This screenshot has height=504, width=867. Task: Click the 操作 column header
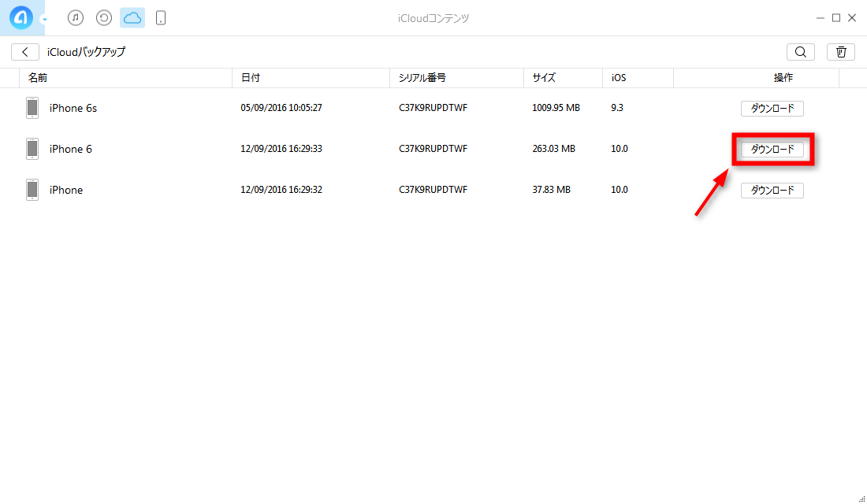tap(757, 78)
